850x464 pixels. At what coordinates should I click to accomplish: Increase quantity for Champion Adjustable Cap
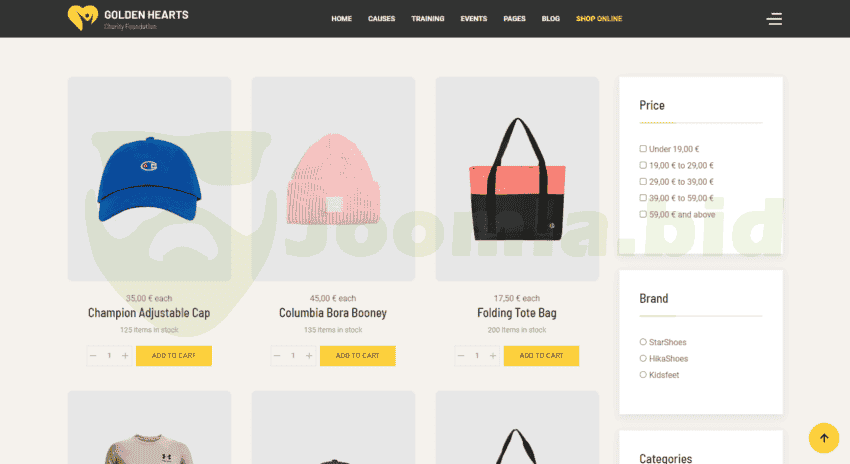[x=125, y=356]
